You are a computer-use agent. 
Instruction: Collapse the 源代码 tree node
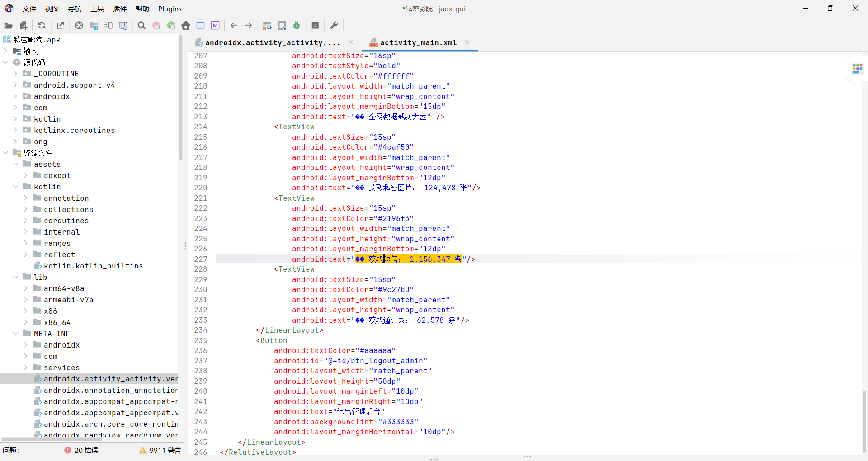click(5, 62)
